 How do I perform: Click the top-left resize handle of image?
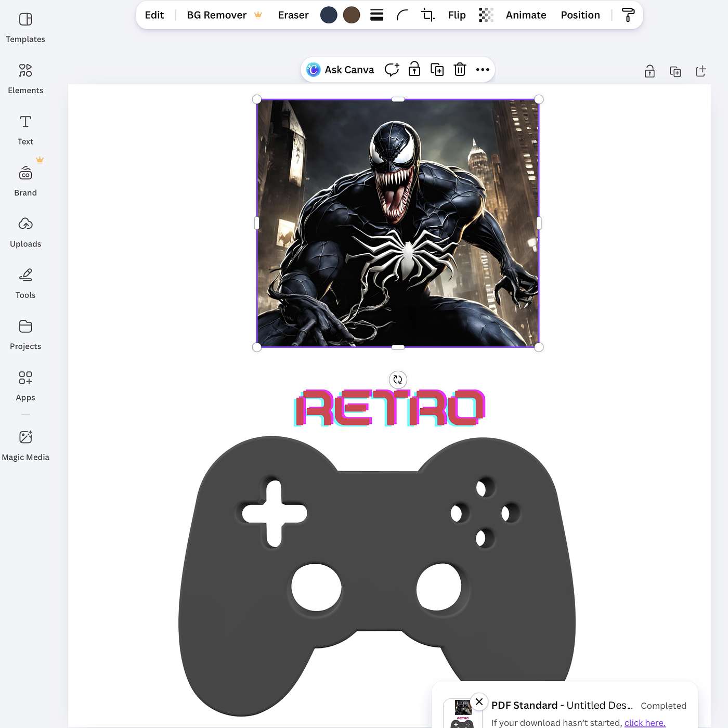click(257, 99)
